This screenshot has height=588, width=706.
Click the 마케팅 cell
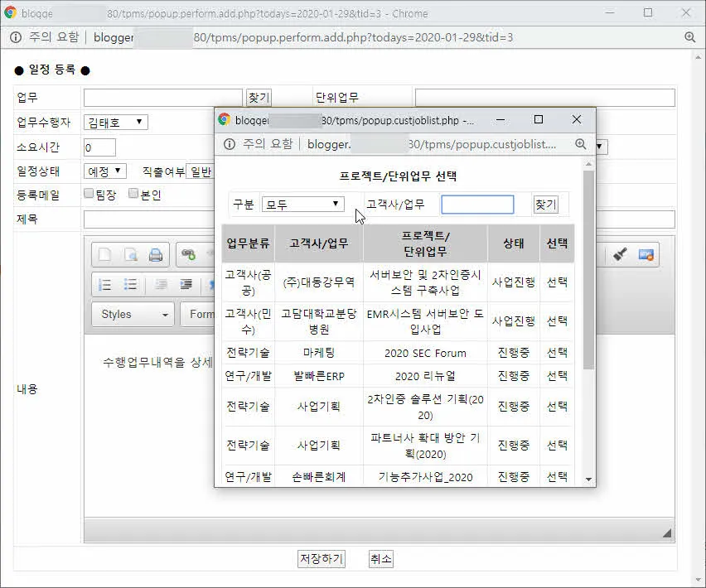pos(319,353)
